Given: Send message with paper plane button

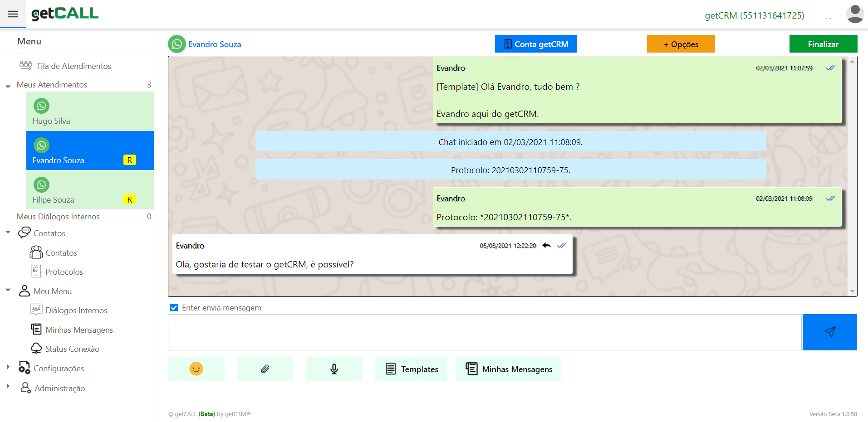Looking at the screenshot, I should (830, 332).
